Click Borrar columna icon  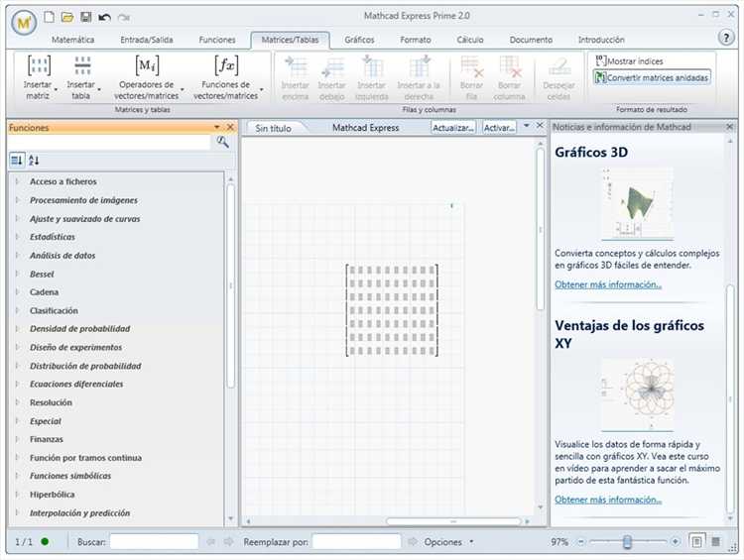click(x=510, y=66)
